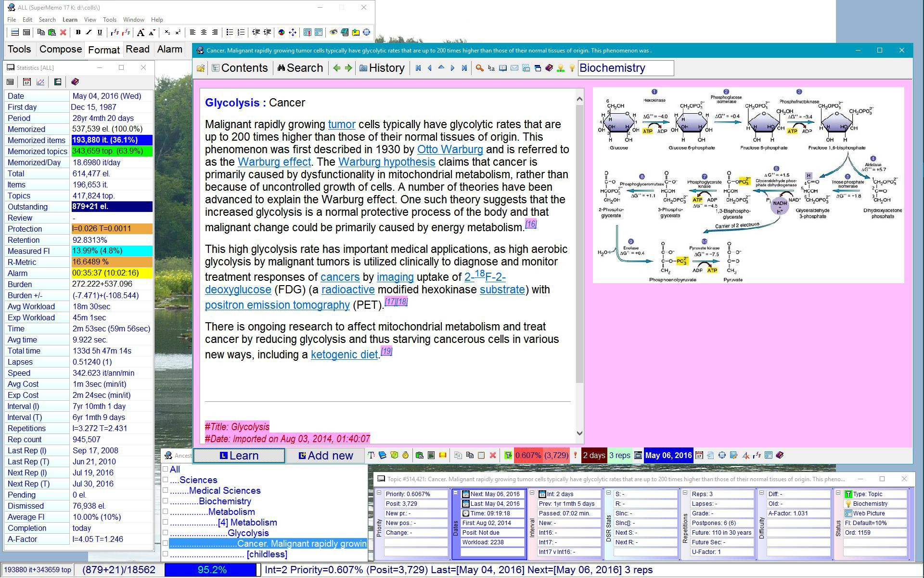Screen dimensions: 924x578
Task: Jump to the last element icon
Action: click(464, 68)
